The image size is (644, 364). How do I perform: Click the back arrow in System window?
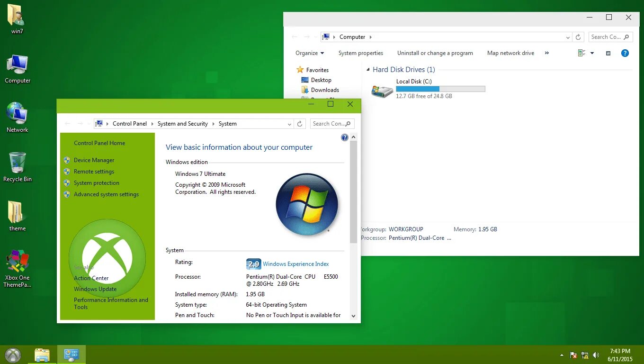click(x=67, y=124)
